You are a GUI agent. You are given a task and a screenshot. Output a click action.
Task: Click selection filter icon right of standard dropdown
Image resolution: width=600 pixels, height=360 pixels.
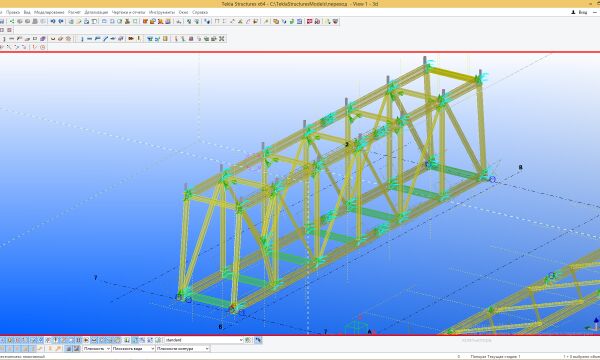248,340
